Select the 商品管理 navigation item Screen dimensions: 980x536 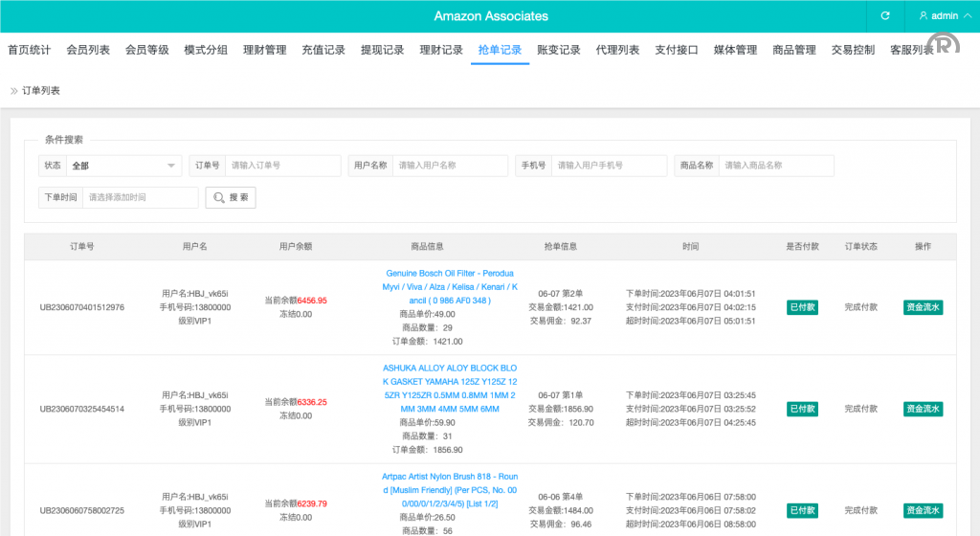pyautogui.click(x=793, y=50)
